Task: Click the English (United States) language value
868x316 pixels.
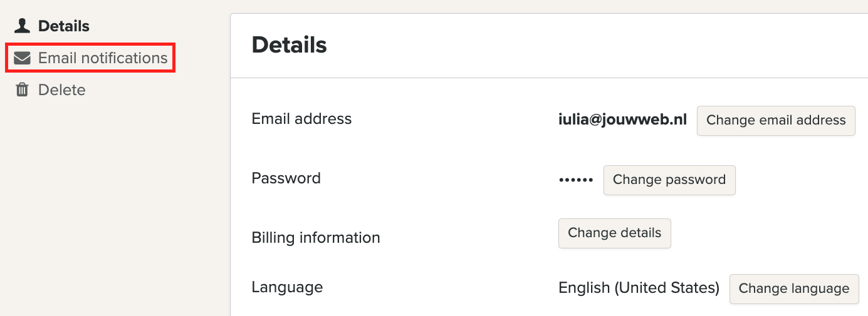Action: click(639, 288)
